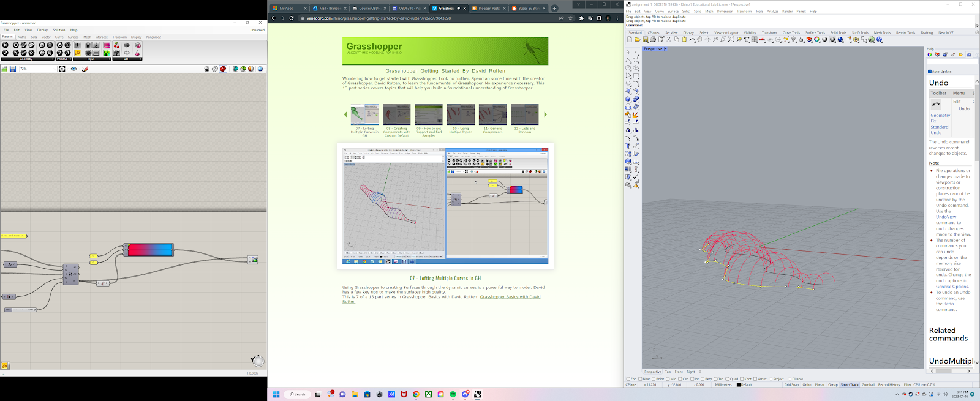
Task: Click the pink flask icon in Util panel
Action: tap(137, 53)
